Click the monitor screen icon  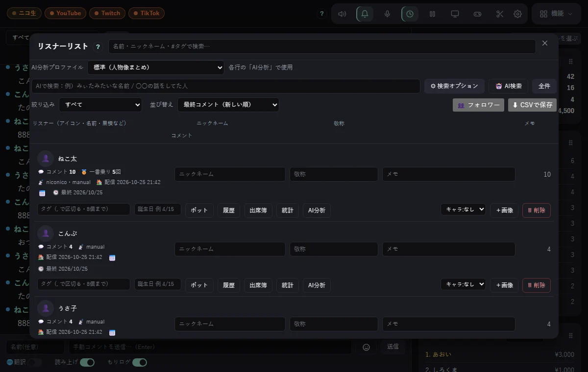tap(455, 14)
